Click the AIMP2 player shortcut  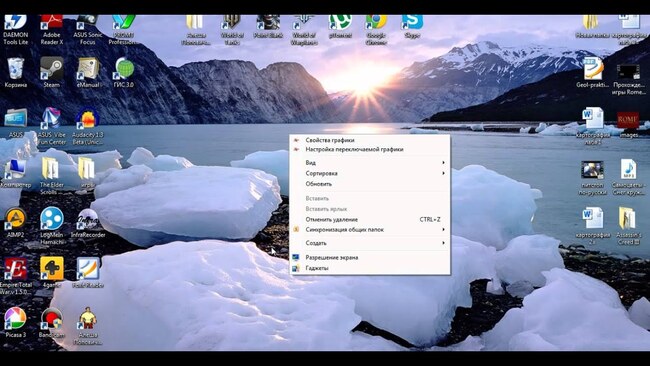[16, 223]
